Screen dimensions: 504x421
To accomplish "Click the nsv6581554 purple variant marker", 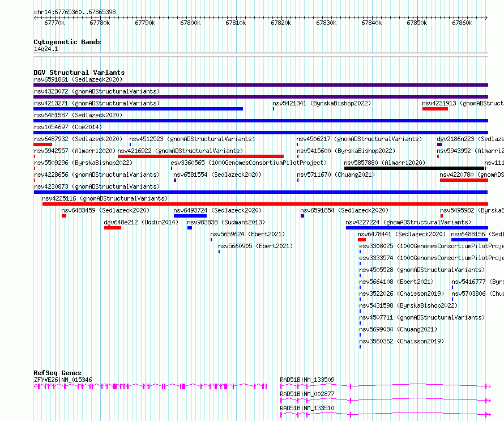I will pyautogui.click(x=175, y=180).
